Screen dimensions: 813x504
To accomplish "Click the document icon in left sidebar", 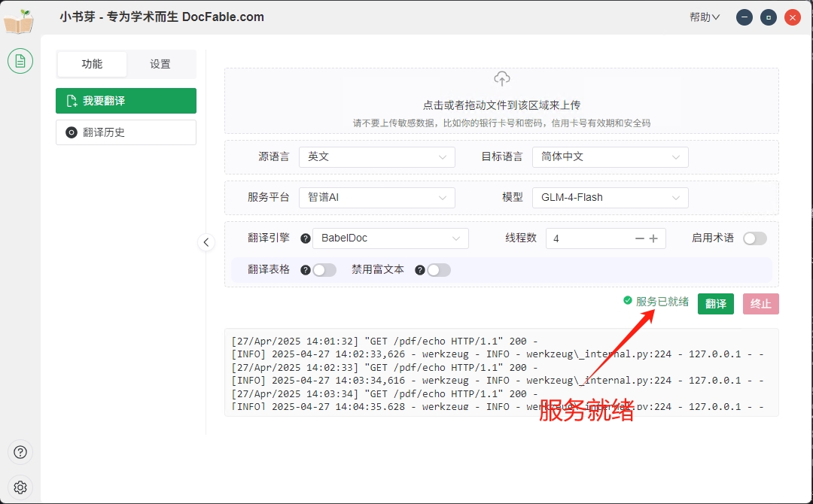I will click(20, 61).
